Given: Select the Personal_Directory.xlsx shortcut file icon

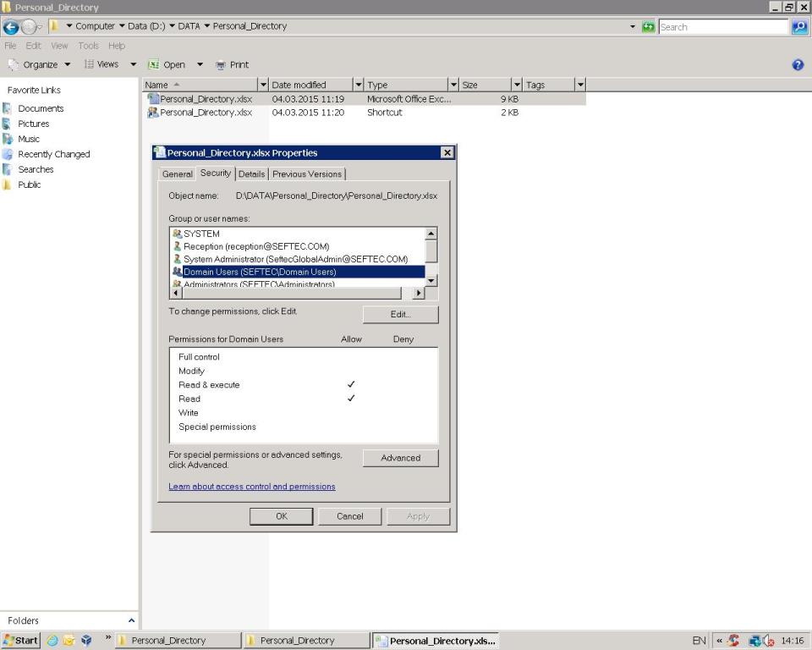Looking at the screenshot, I should click(153, 112).
